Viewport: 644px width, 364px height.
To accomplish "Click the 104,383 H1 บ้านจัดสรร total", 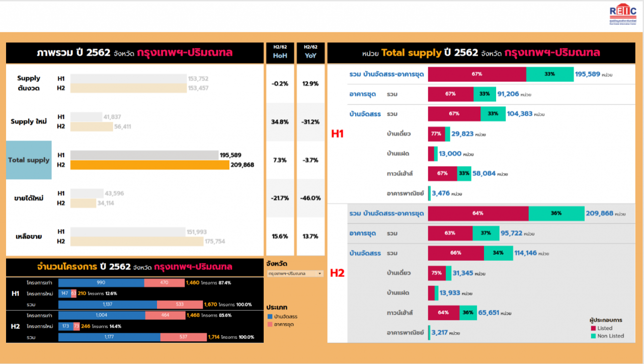I will 520,114.
